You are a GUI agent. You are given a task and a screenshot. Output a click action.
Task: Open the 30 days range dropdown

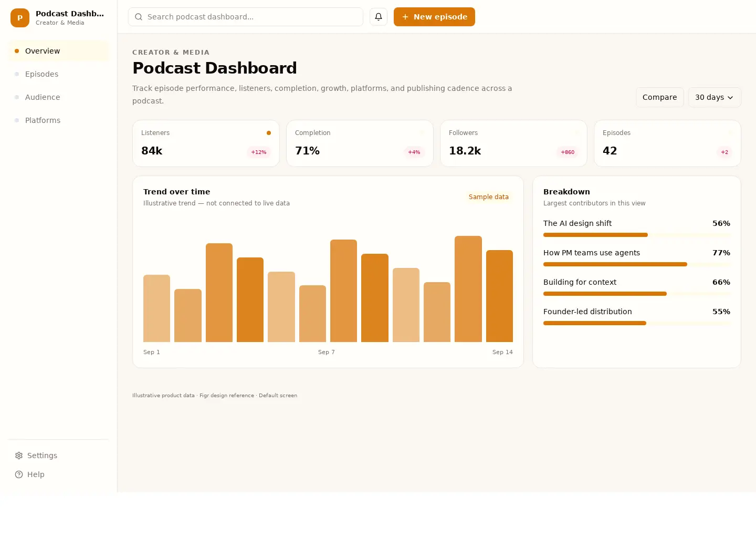pyautogui.click(x=715, y=97)
